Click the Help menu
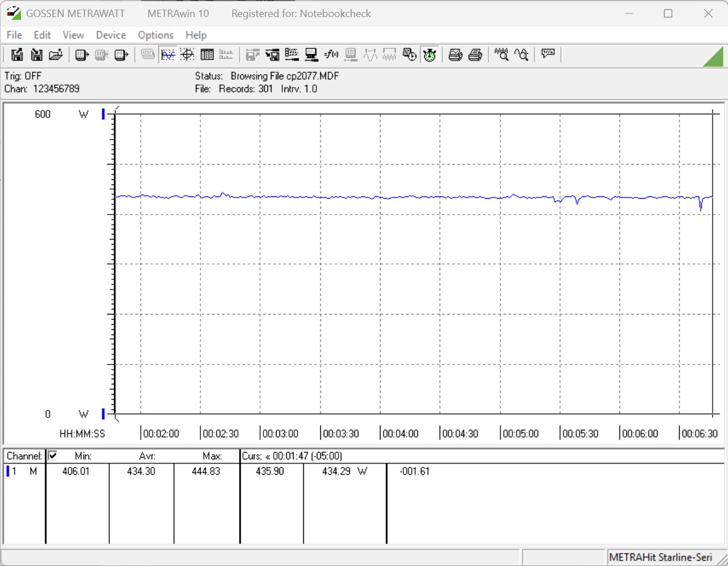 196,35
